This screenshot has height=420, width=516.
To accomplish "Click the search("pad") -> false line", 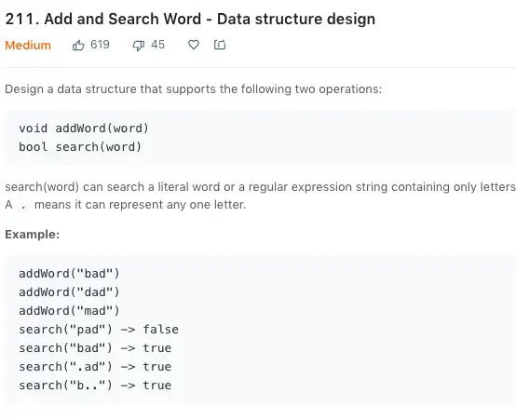I will pyautogui.click(x=99, y=330).
